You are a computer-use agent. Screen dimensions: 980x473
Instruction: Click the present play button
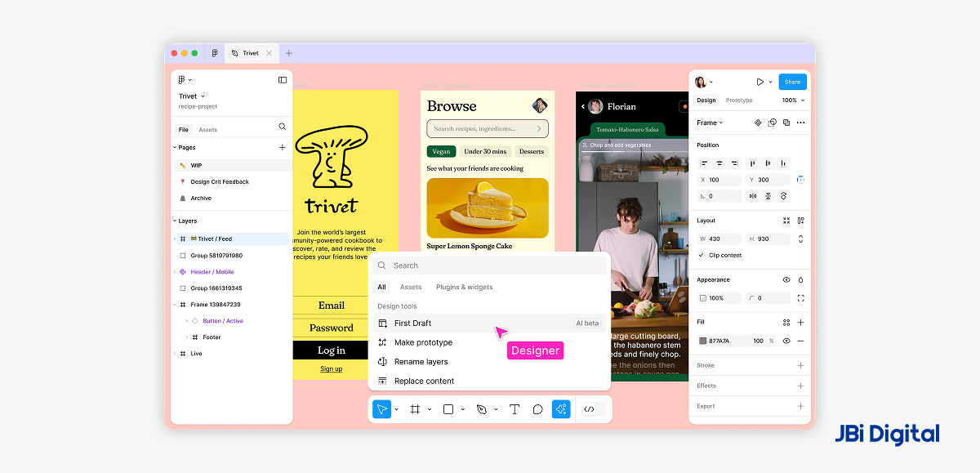[x=759, y=82]
